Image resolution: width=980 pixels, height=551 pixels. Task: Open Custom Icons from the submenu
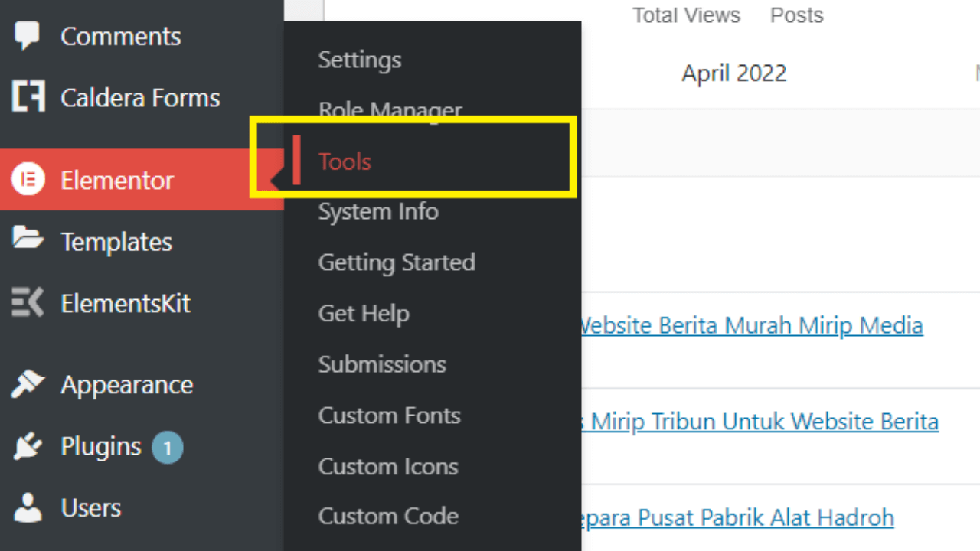[x=388, y=467]
